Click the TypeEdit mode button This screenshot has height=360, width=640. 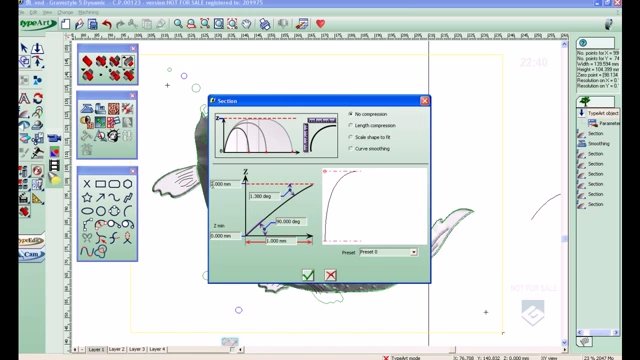31,241
